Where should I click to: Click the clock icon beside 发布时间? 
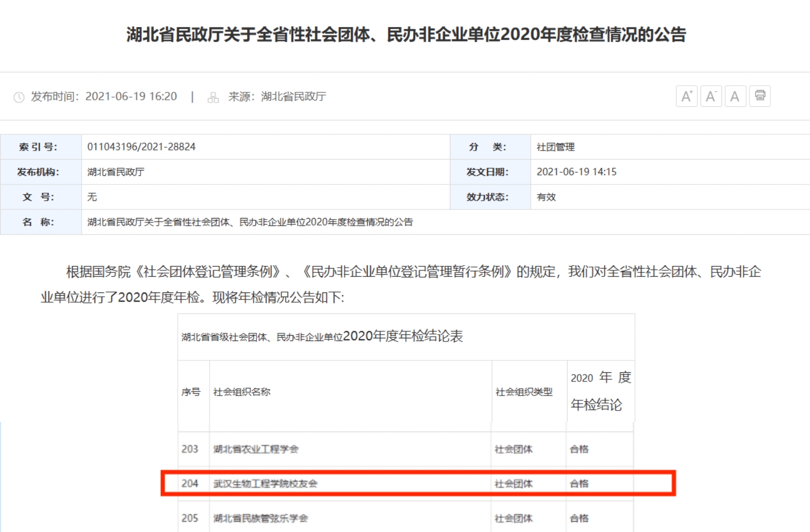click(x=19, y=97)
